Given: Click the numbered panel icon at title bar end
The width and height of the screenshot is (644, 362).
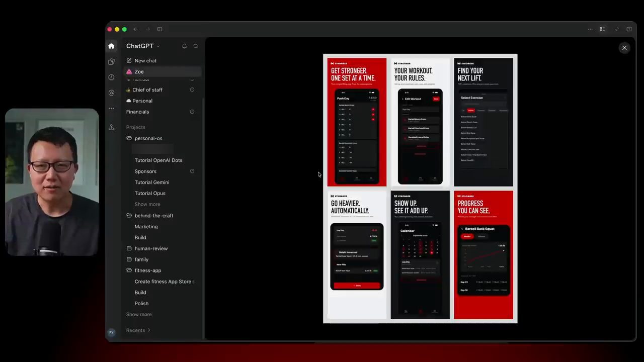Looking at the screenshot, I should click(x=629, y=29).
